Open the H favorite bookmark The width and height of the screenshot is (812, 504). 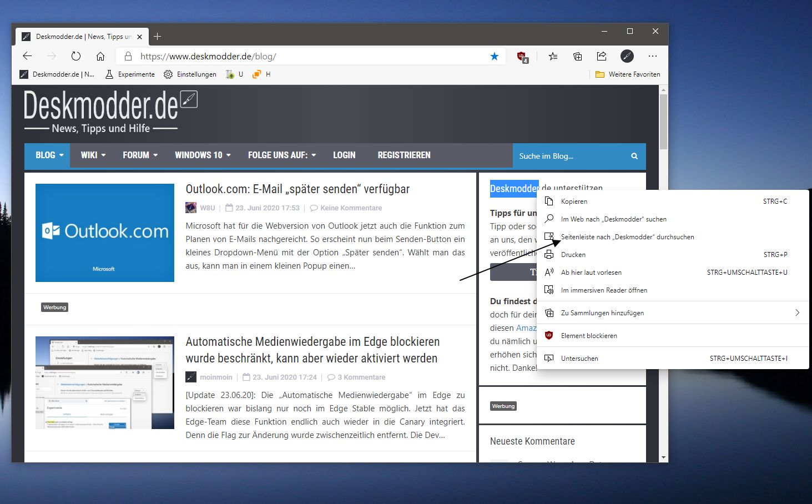pos(261,74)
